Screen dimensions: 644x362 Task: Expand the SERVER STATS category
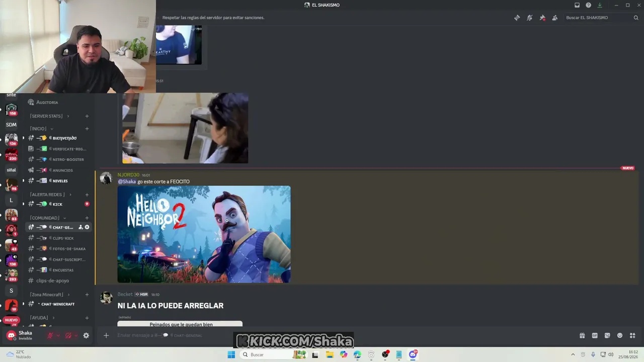click(x=49, y=116)
